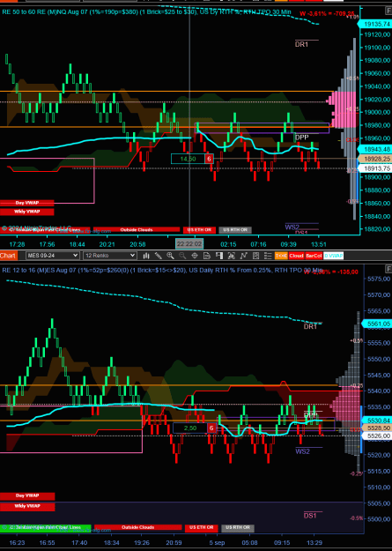Select the drawing tools pencil icon
This screenshot has width=392, height=551.
(159, 256)
